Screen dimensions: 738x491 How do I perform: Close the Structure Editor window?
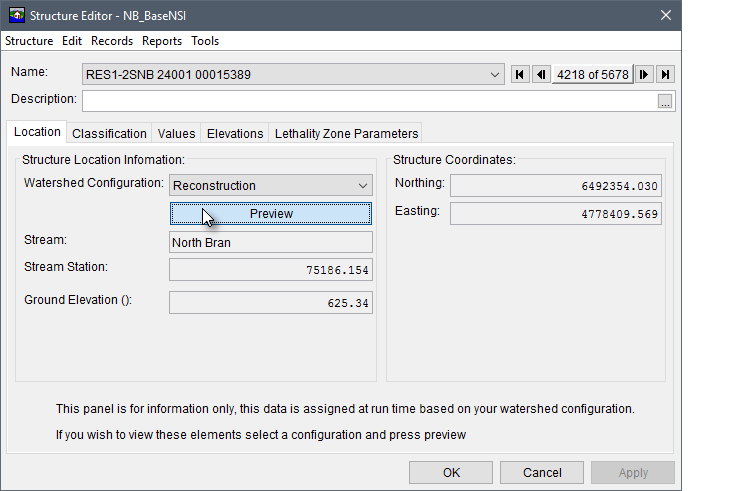[666, 15]
